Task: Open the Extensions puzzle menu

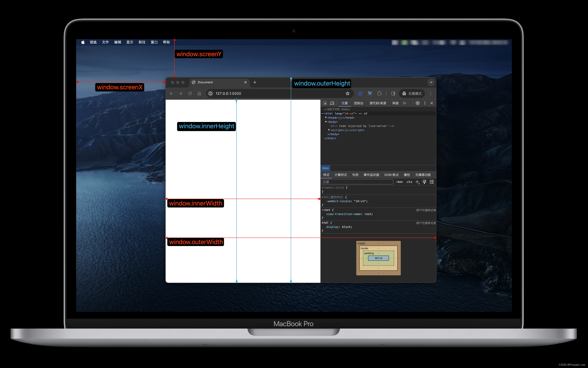Action: 379,93
